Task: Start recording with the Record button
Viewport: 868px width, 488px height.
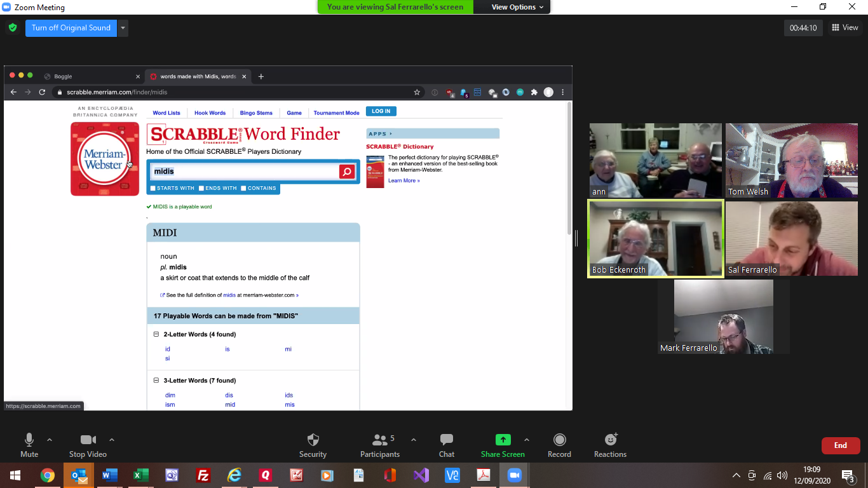Action: pyautogui.click(x=559, y=445)
